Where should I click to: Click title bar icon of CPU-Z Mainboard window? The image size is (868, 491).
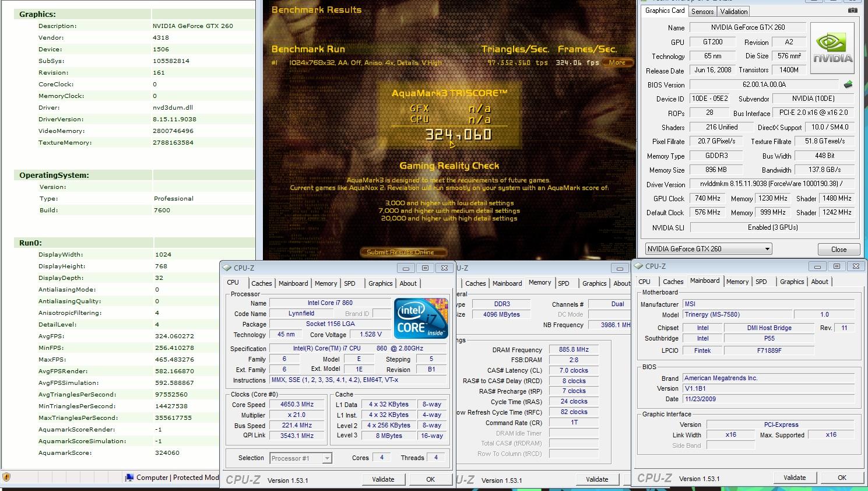(638, 266)
